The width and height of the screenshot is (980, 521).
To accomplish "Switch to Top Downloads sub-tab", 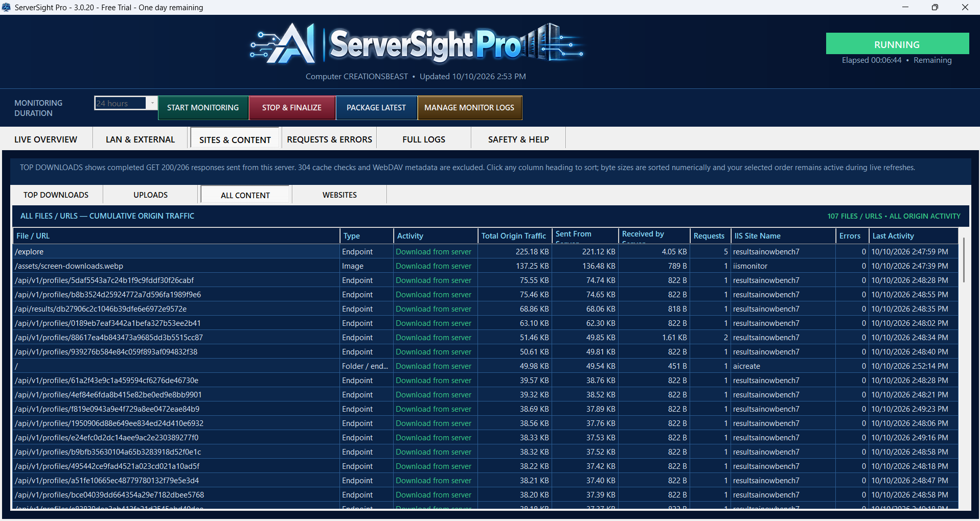I will coord(56,195).
